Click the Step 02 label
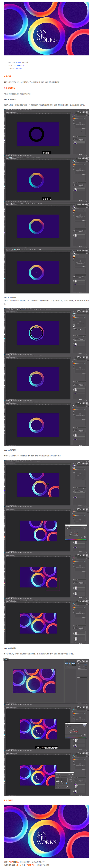The height and width of the screenshot is (868, 94). (x=10, y=298)
